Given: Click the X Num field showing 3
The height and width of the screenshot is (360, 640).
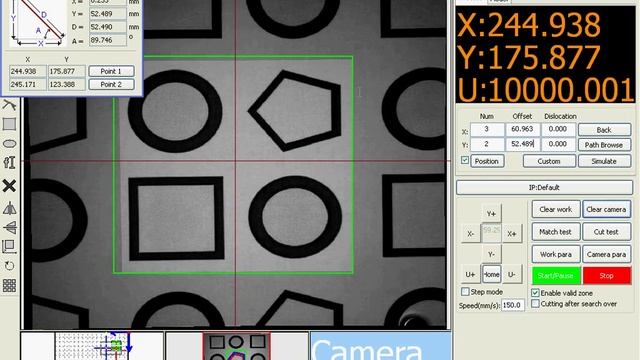Looking at the screenshot, I should point(487,129).
